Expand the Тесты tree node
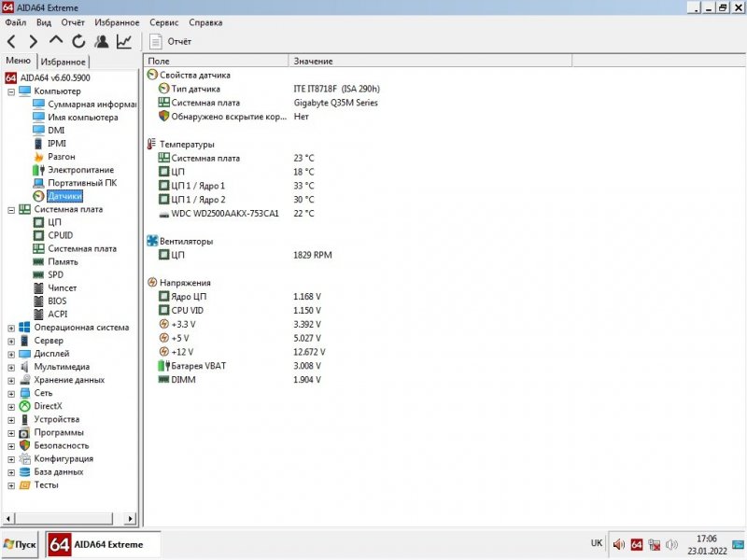747x560 pixels. tap(11, 485)
